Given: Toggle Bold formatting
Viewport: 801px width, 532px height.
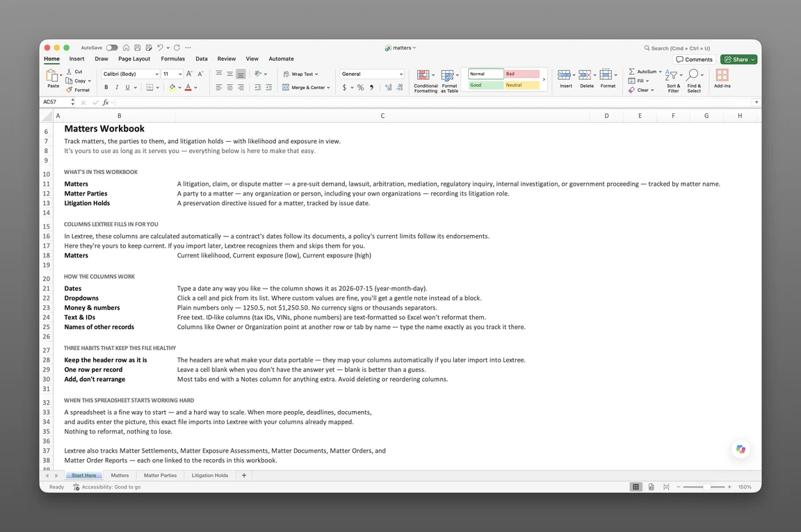Looking at the screenshot, I should pos(106,88).
